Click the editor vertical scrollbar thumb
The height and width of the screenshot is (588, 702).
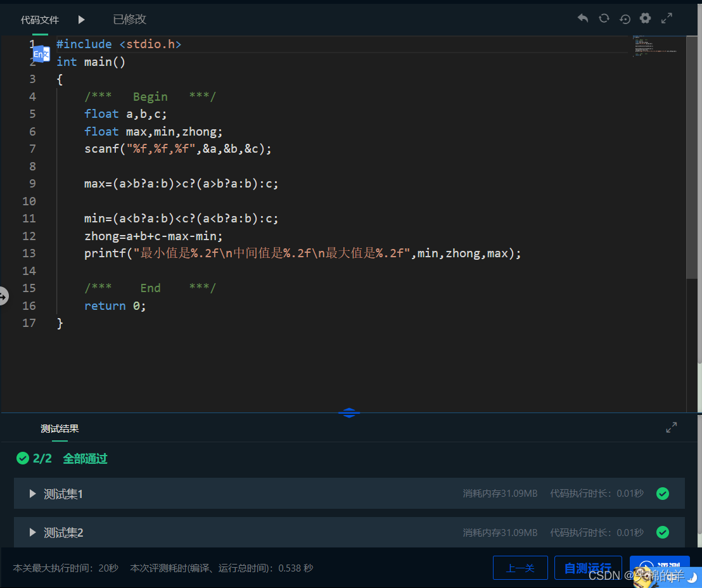pyautogui.click(x=692, y=157)
